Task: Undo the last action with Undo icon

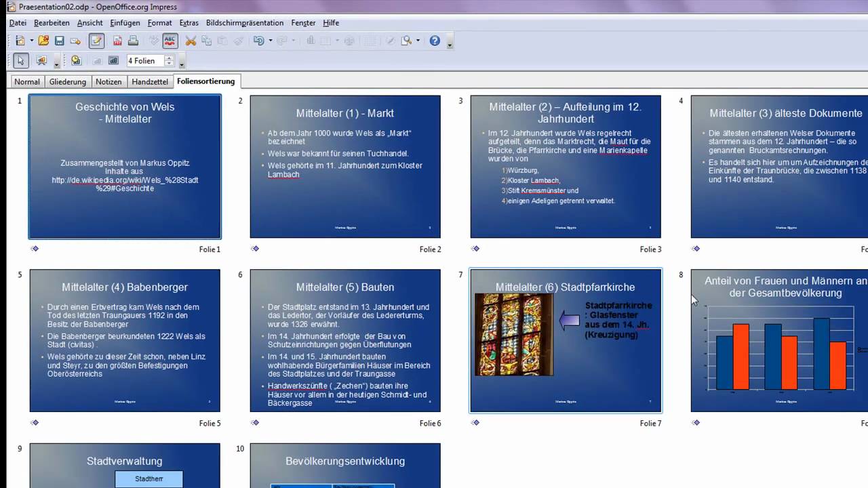Action: point(258,41)
